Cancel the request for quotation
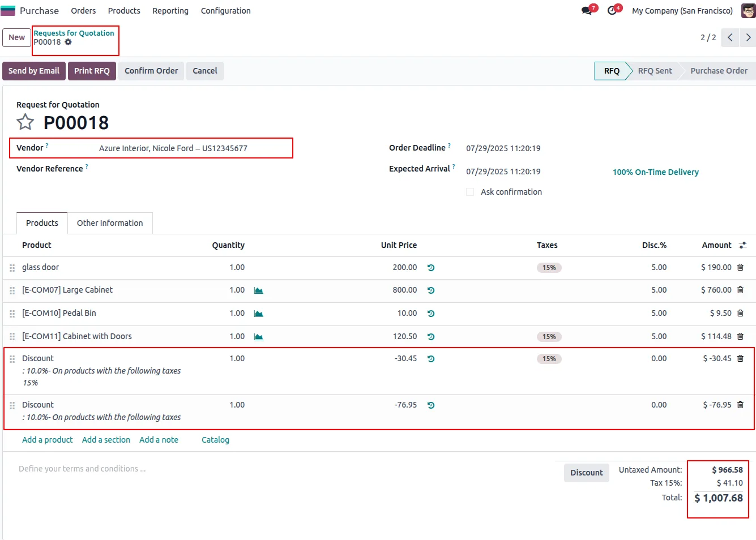The width and height of the screenshot is (756, 540). (x=205, y=71)
